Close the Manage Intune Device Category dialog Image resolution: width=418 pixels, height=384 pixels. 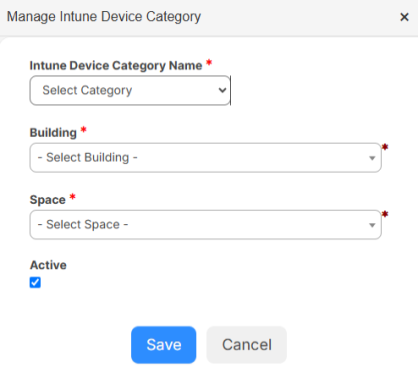(x=404, y=17)
